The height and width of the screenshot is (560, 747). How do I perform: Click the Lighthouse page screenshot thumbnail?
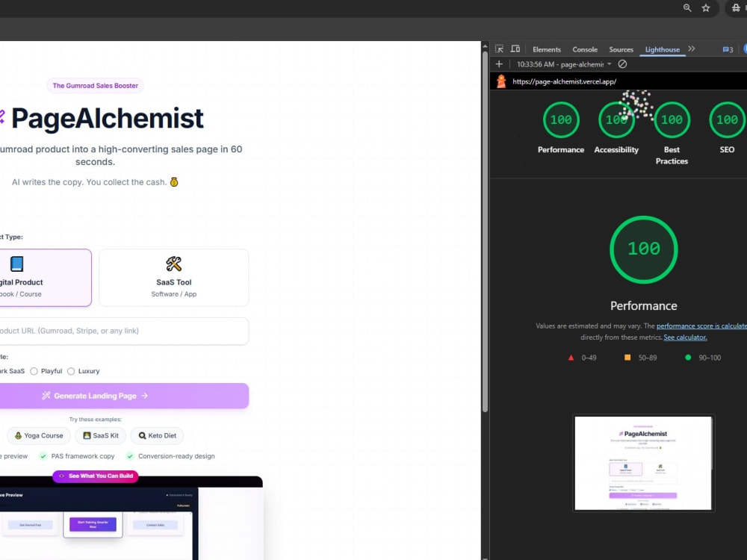(x=643, y=463)
